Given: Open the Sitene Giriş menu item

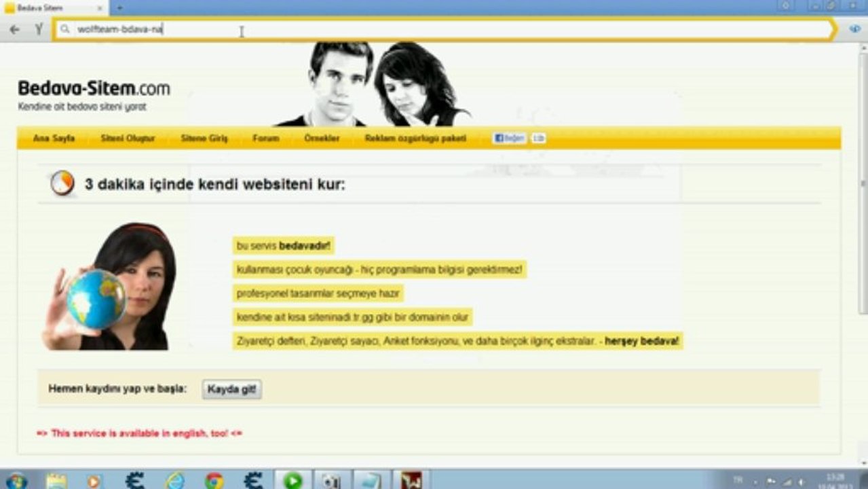Looking at the screenshot, I should pos(204,139).
